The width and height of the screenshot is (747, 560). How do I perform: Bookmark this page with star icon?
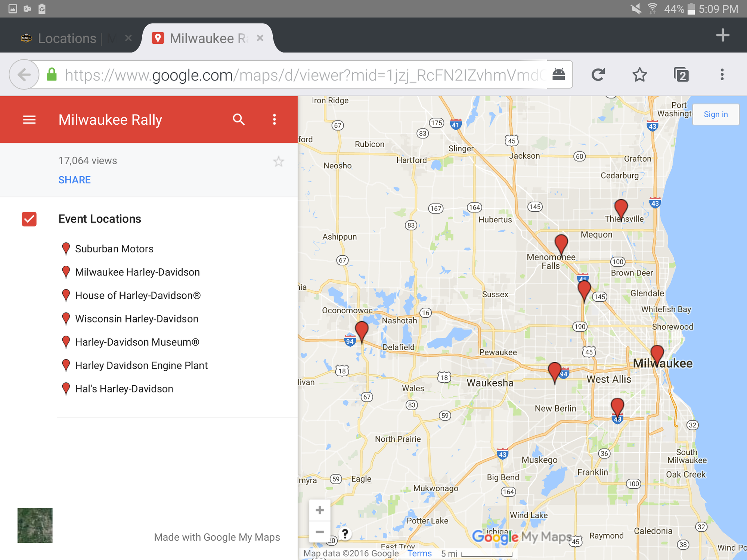(x=639, y=75)
